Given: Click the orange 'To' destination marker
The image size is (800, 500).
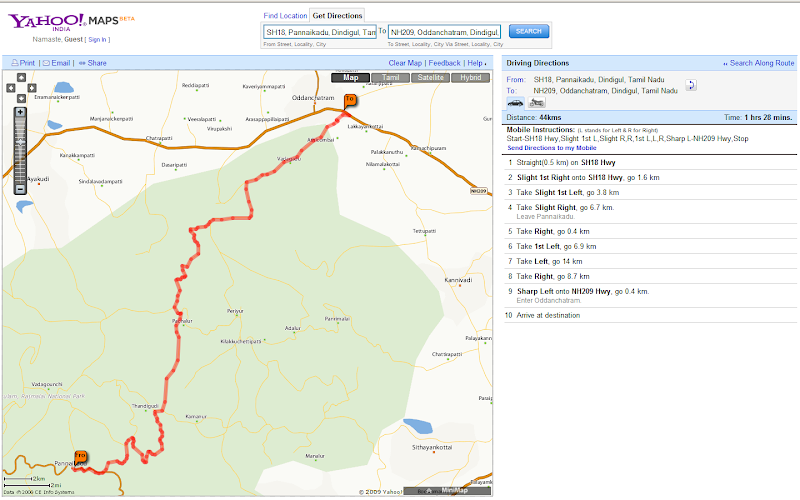Looking at the screenshot, I should click(350, 100).
